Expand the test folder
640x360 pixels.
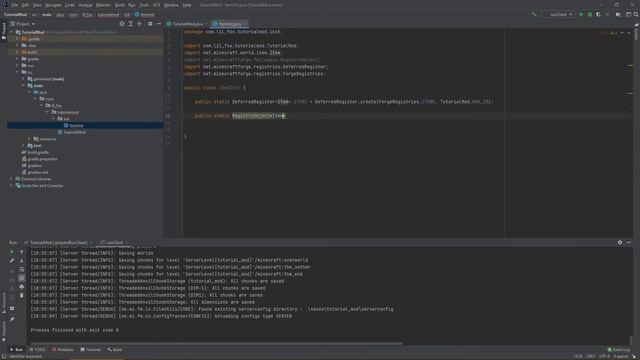point(23,146)
